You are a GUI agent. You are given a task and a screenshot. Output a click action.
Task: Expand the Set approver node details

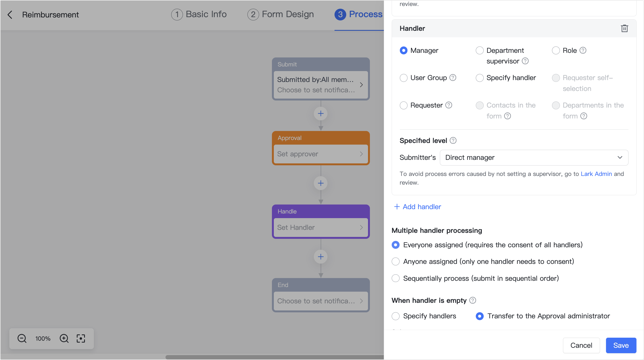(x=321, y=154)
